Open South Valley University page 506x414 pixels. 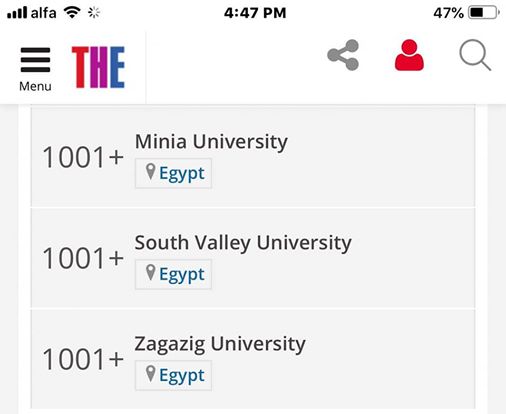pyautogui.click(x=243, y=243)
